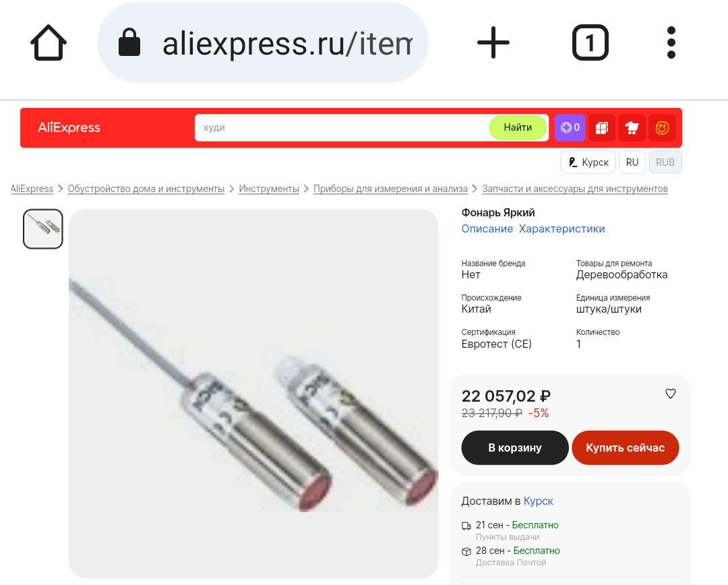Viewport: 728px width, 585px height.
Task: Open the purple bonus coins counter
Action: [x=570, y=127]
